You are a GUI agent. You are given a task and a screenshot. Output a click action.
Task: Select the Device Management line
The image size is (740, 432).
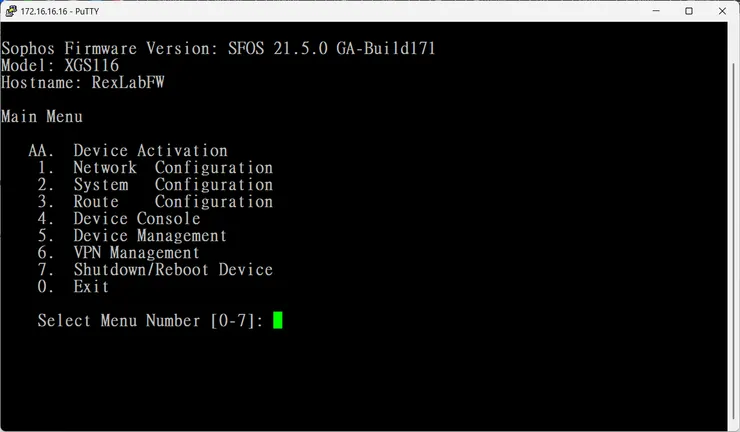pyautogui.click(x=149, y=236)
